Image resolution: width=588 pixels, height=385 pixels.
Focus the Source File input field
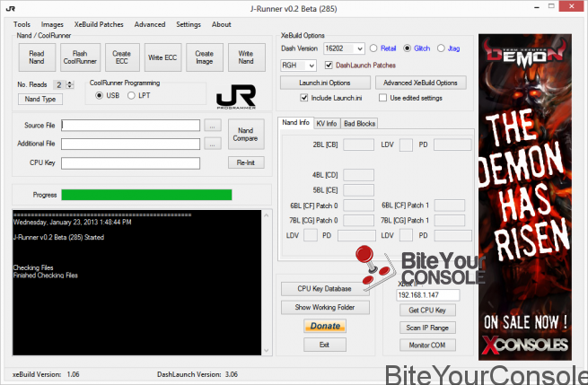click(130, 126)
